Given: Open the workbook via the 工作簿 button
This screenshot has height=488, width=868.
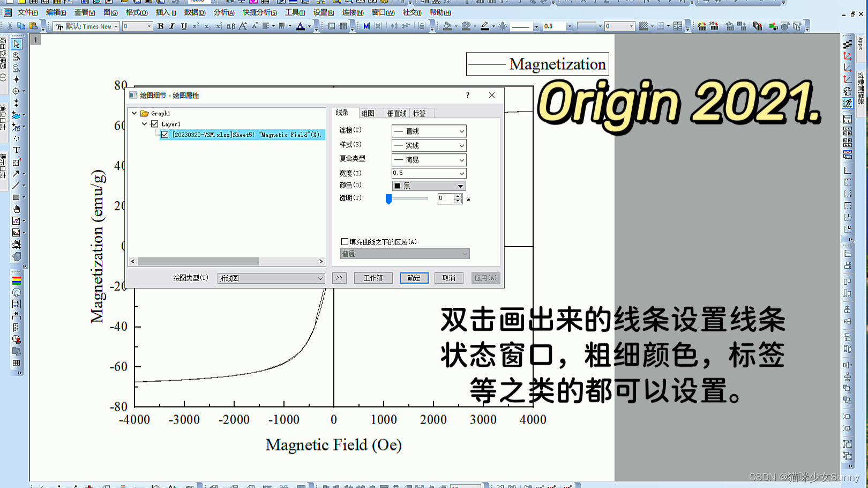Looking at the screenshot, I should click(x=373, y=278).
